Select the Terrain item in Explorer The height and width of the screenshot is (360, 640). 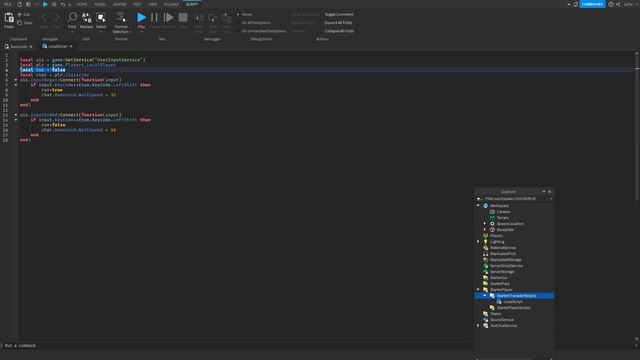(x=502, y=218)
